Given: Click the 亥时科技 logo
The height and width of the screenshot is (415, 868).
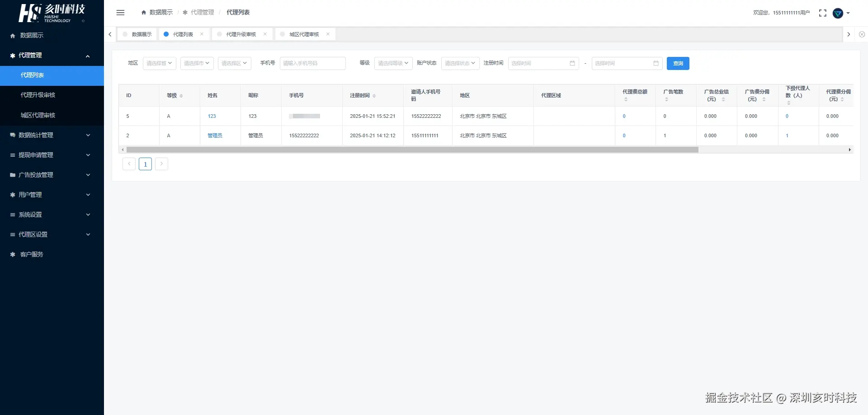Looking at the screenshot, I should coord(52,13).
